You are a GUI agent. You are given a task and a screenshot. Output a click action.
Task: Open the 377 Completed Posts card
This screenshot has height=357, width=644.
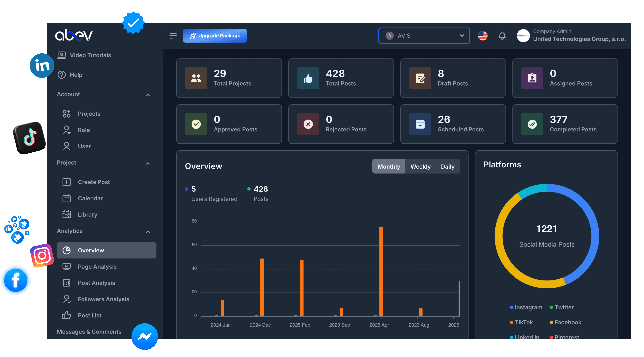tap(565, 124)
